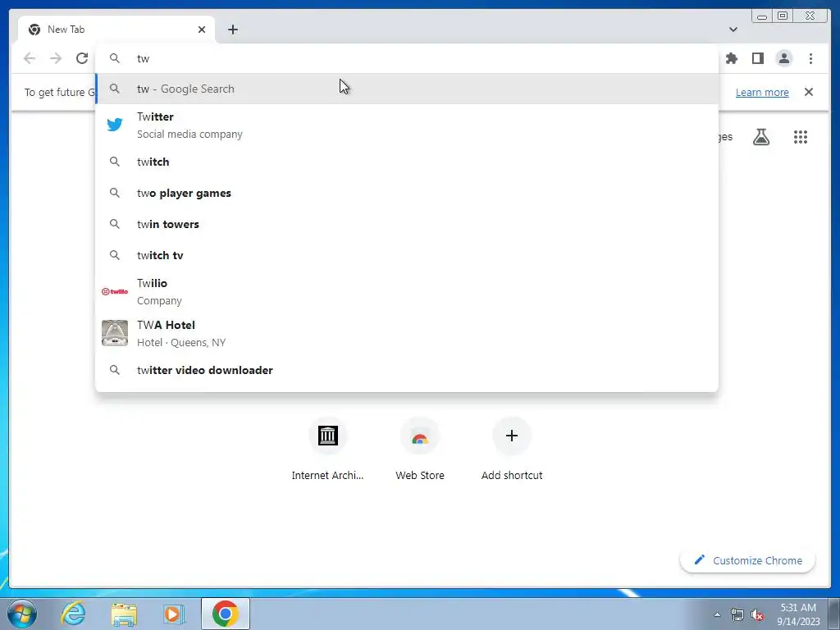Click the TWA Hotel thumbnail image

(x=115, y=333)
